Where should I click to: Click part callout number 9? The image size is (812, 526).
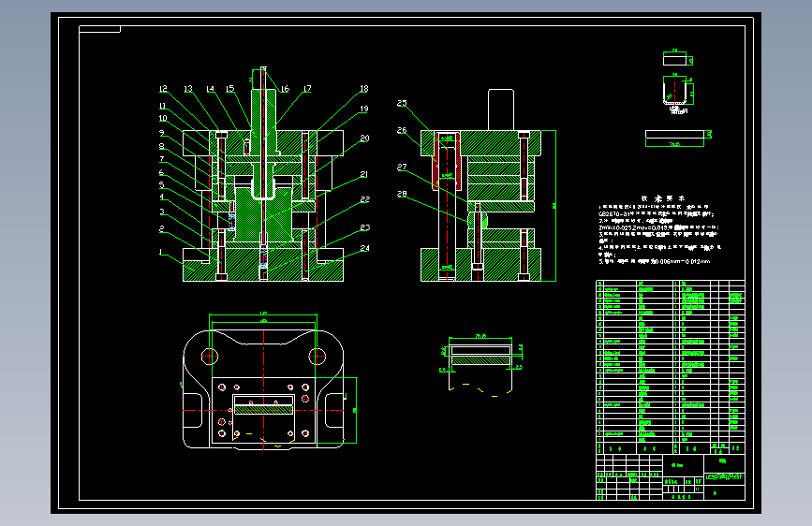click(x=162, y=133)
